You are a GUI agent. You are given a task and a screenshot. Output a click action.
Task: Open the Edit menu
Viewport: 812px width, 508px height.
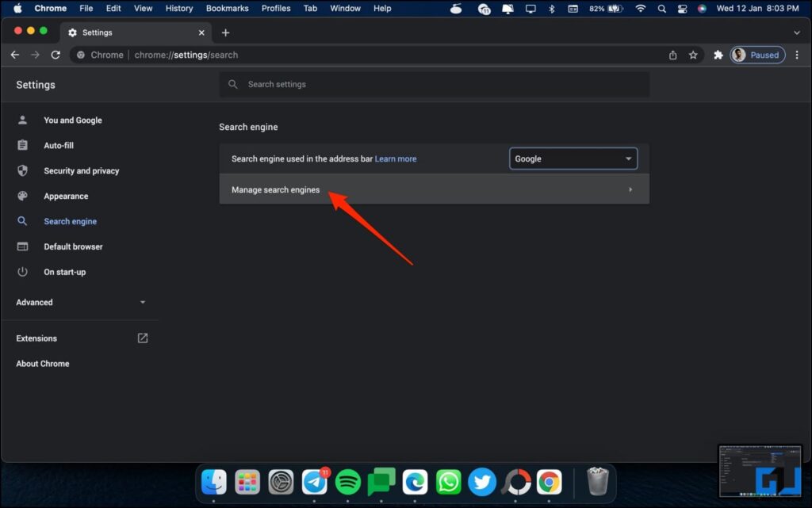[x=113, y=8]
